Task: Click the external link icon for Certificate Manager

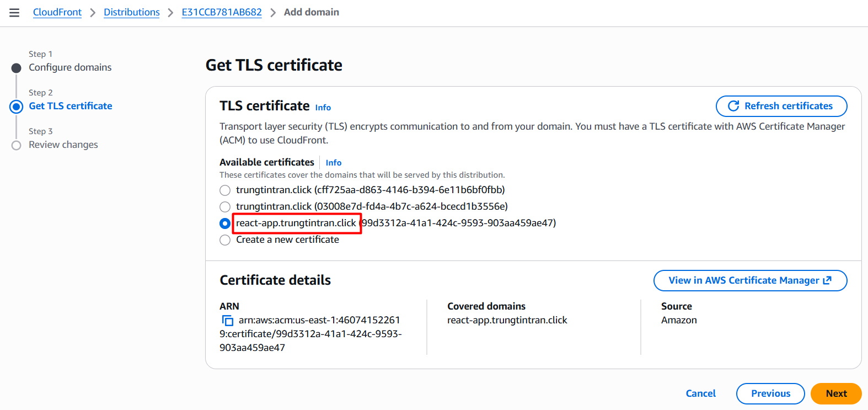Action: (x=827, y=280)
